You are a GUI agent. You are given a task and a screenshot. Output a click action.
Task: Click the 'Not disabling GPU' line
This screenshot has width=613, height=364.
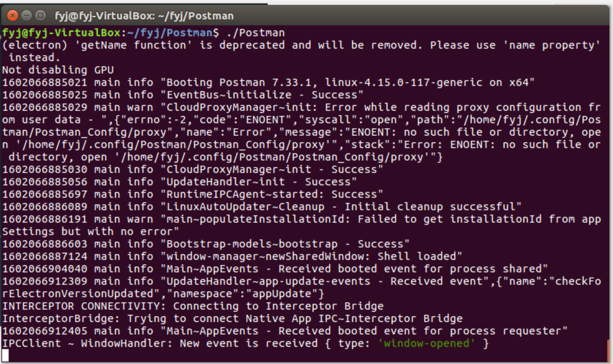pos(58,70)
